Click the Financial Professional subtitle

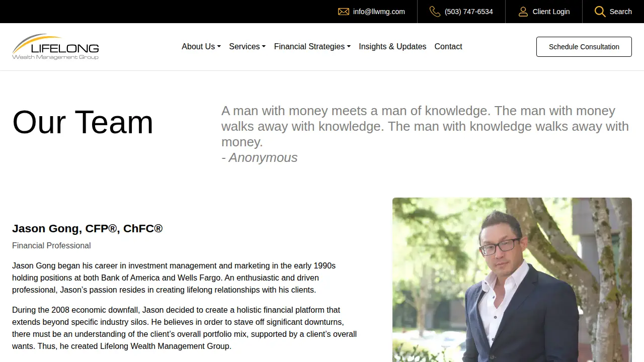[x=51, y=246]
